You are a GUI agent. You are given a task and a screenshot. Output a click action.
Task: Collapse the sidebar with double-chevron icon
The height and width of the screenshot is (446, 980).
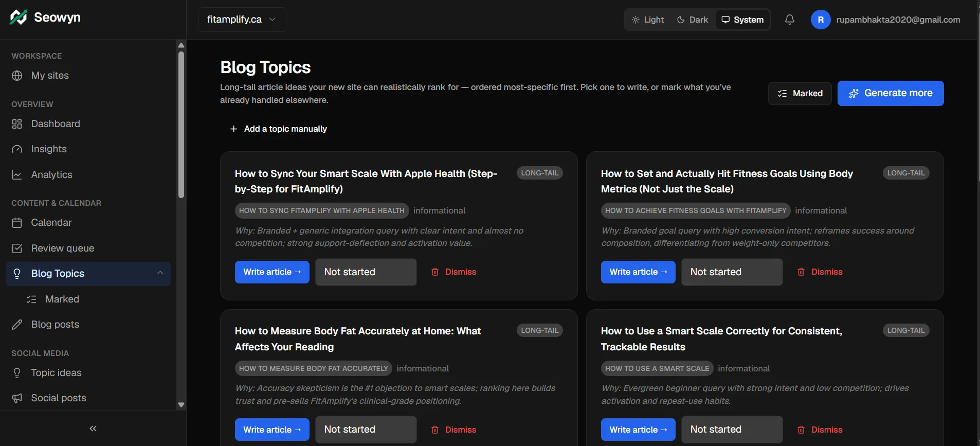tap(93, 429)
